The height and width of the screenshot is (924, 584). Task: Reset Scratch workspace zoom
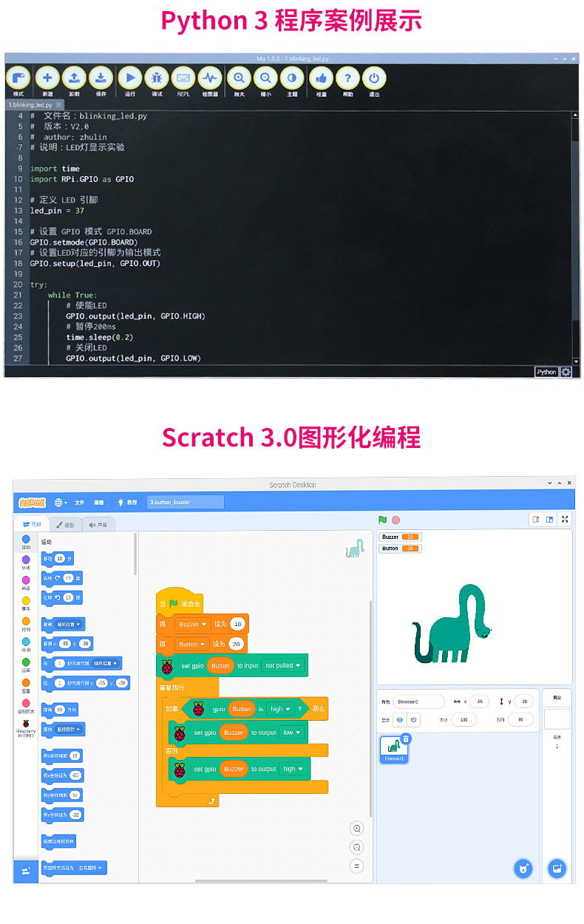click(357, 866)
